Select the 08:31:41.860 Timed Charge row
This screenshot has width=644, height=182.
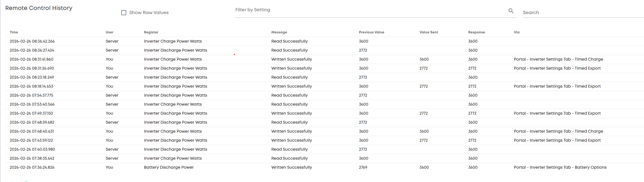pyautogui.click(x=324, y=59)
